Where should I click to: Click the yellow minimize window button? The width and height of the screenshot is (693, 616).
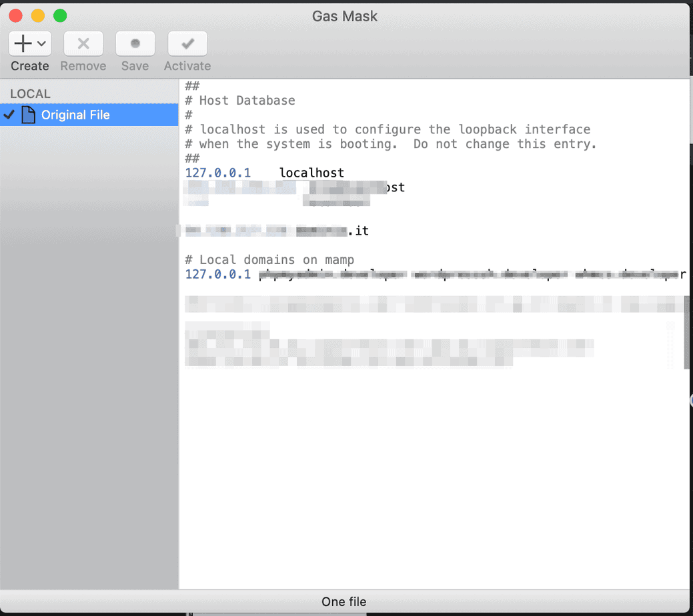click(38, 15)
